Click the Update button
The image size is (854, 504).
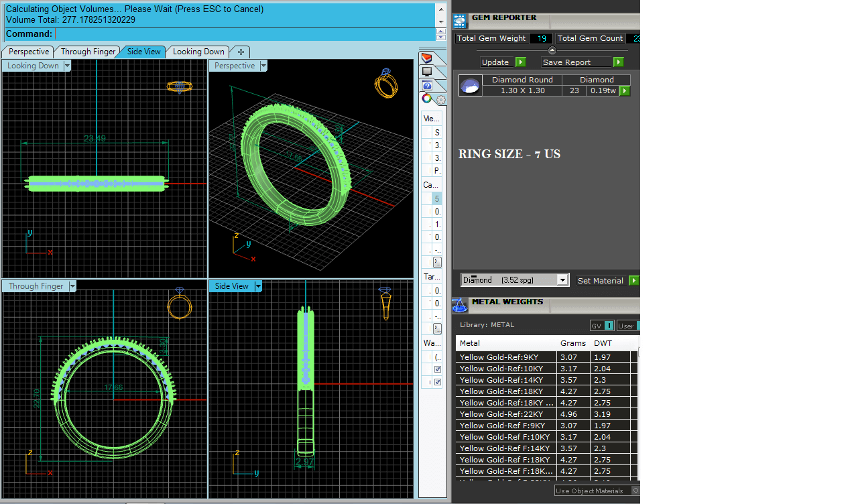pyautogui.click(x=497, y=62)
